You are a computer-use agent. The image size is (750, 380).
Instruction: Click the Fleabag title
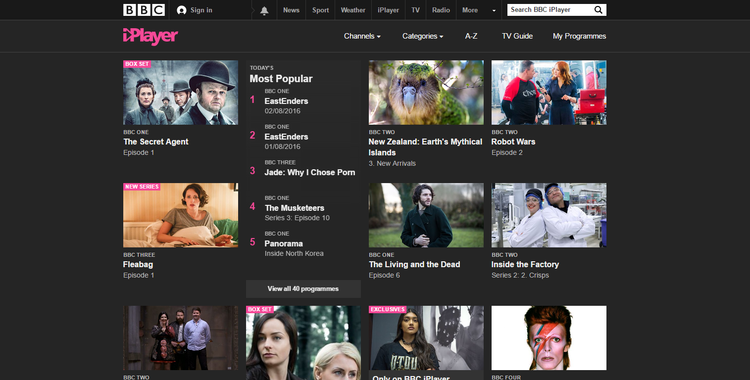pos(139,264)
